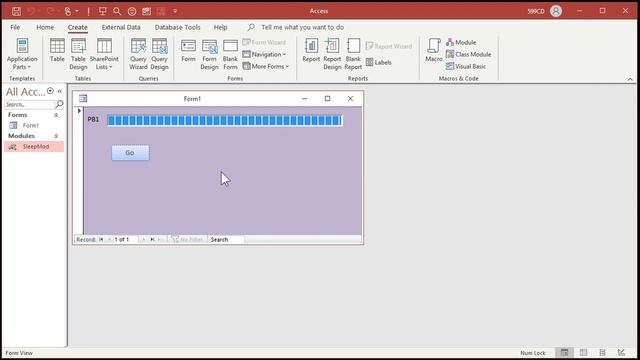Open the File tab
The image size is (640, 360).
[15, 27]
